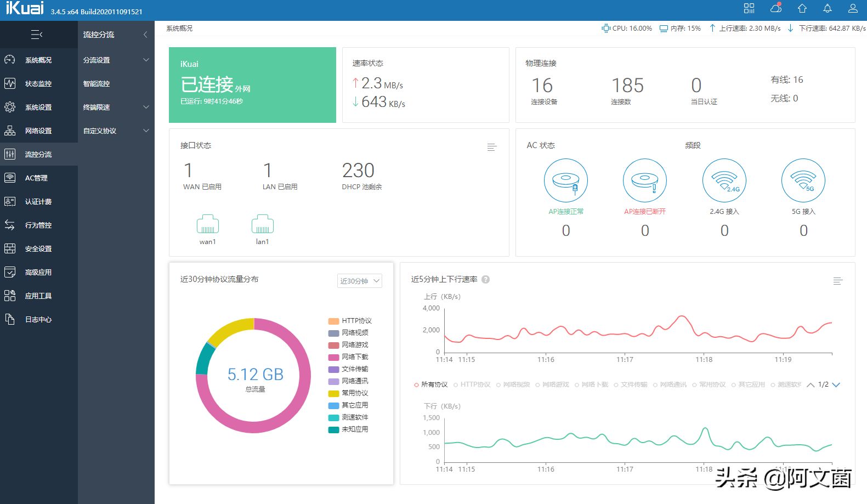Open the 日志中心 sidebar item

point(39,319)
